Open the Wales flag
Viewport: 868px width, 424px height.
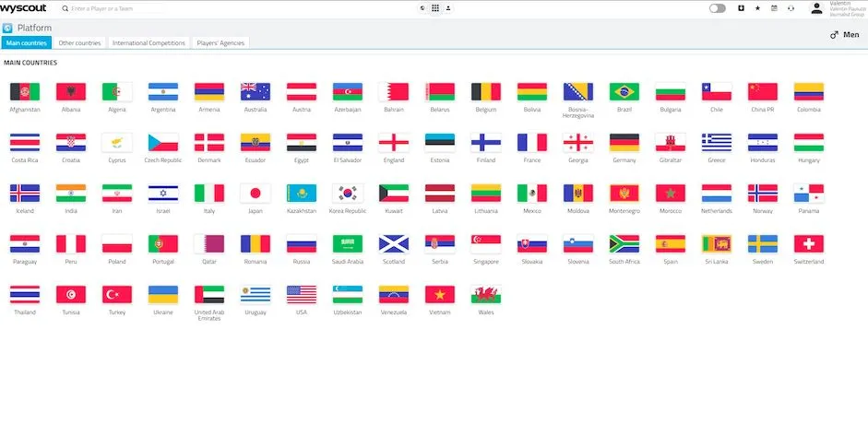486,295
